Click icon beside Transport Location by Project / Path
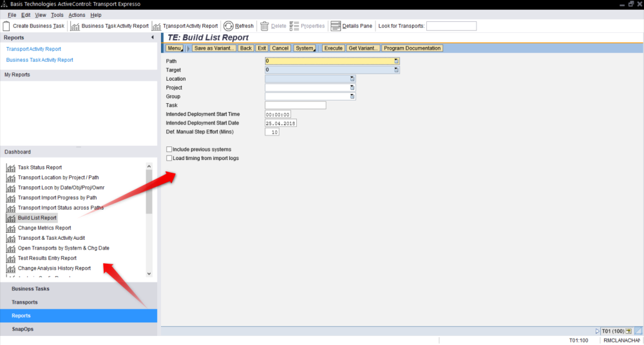644x345 pixels. tap(11, 178)
